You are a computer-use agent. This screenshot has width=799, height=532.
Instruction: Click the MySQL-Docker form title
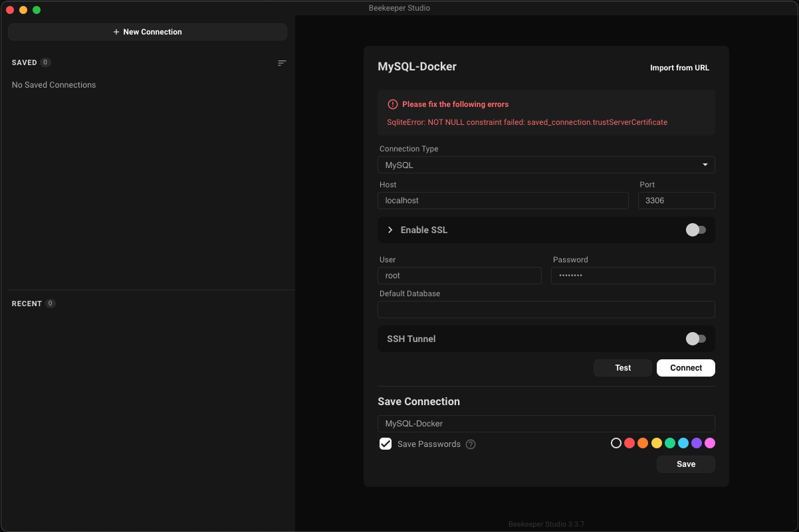pyautogui.click(x=417, y=66)
